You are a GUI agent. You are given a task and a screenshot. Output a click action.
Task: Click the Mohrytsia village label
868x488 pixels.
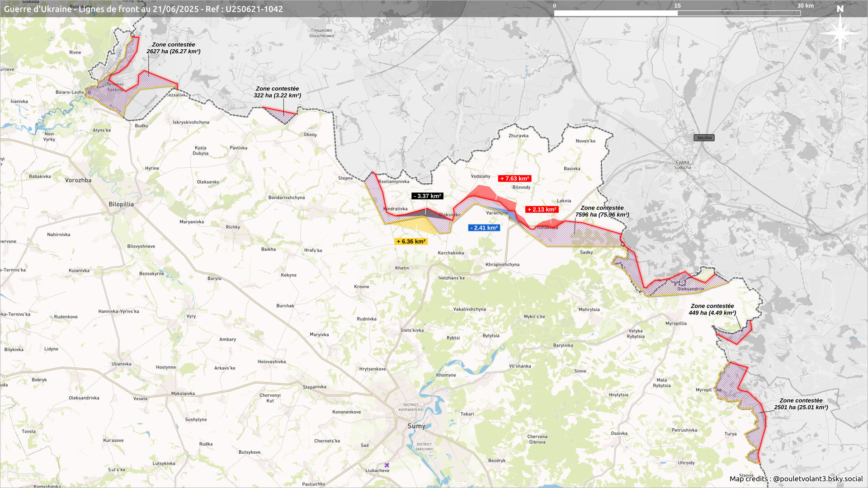[x=589, y=310]
